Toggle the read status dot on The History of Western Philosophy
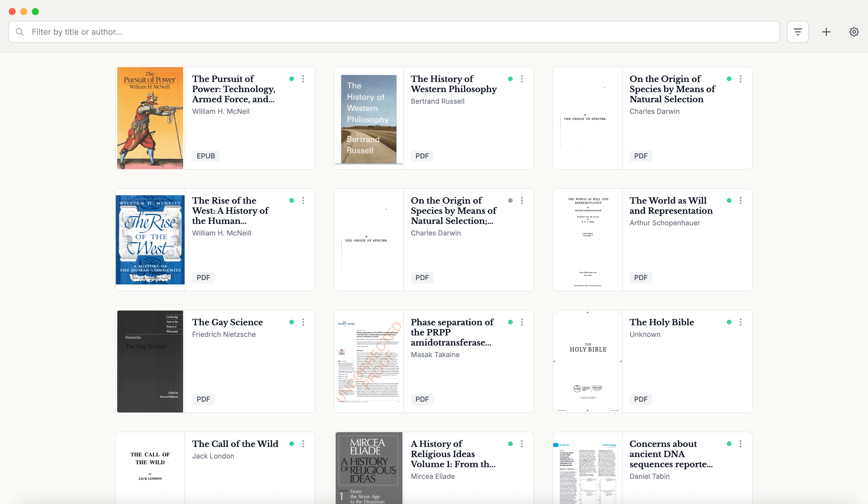 pyautogui.click(x=510, y=79)
